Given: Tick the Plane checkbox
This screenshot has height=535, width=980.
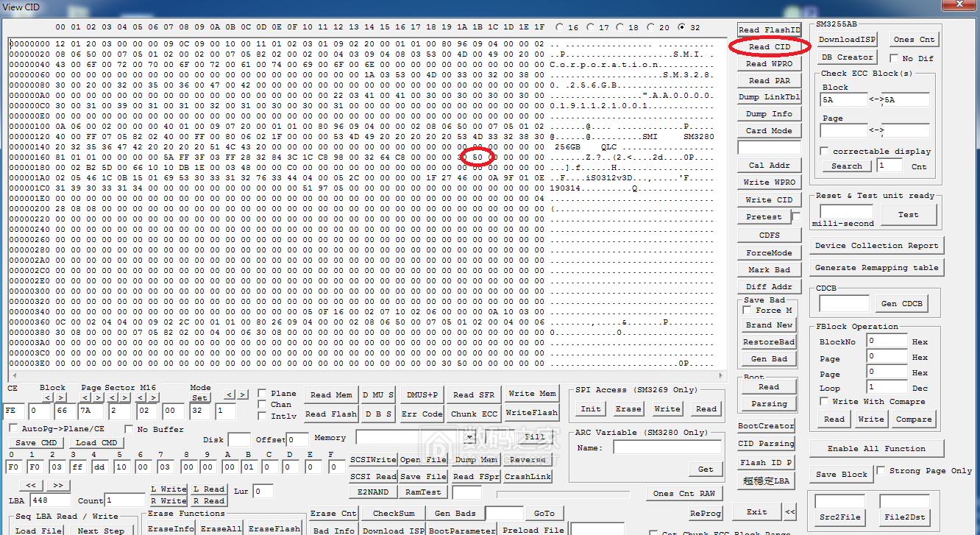Looking at the screenshot, I should (x=262, y=393).
